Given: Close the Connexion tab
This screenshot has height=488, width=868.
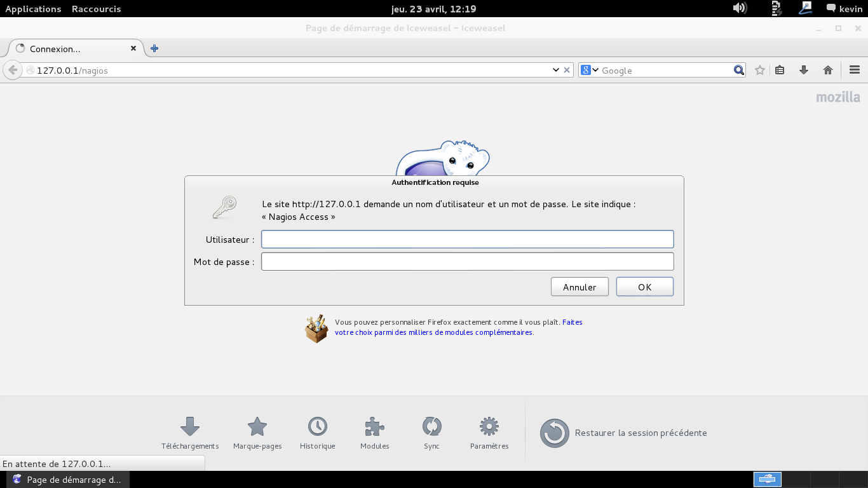Looking at the screenshot, I should pos(133,48).
